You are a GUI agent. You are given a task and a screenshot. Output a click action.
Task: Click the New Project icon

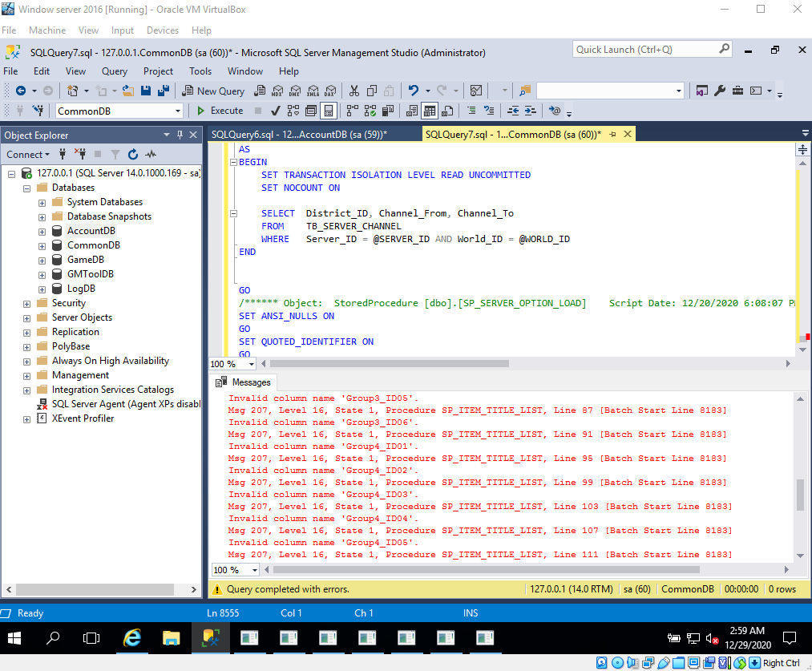pos(72,91)
